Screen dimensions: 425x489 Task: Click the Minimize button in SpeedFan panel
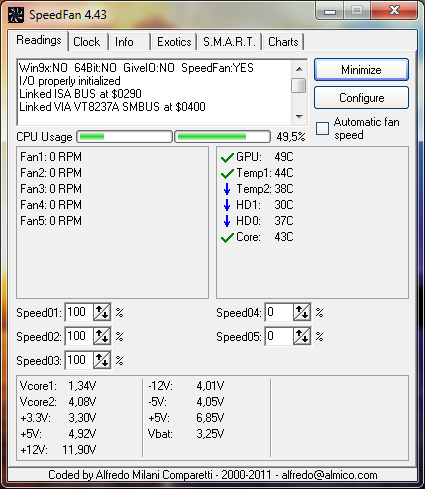(361, 70)
